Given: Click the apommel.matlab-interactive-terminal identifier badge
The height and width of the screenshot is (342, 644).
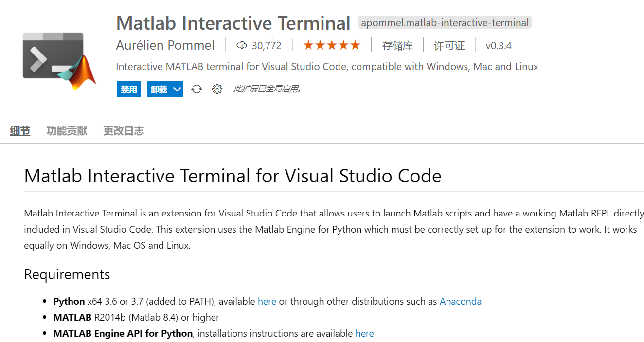Looking at the screenshot, I should tap(445, 23).
